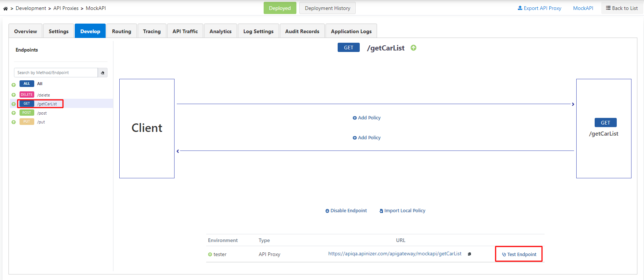Click the URL column header
Screen dimensions: 644x280
point(401,240)
